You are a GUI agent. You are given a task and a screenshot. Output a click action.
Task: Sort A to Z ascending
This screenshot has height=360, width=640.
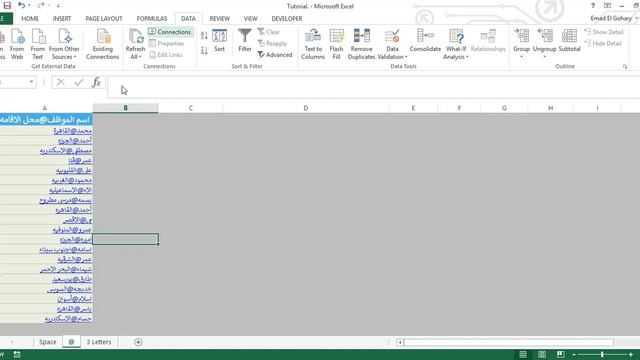[x=204, y=36]
